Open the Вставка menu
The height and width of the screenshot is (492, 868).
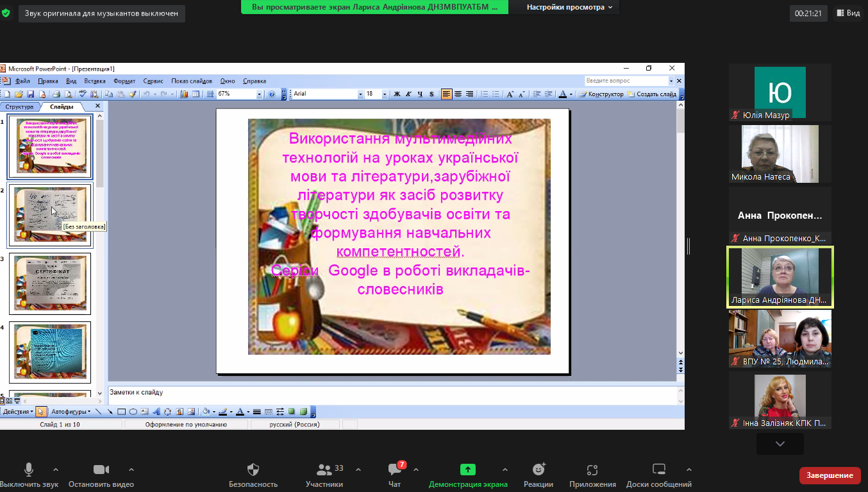click(95, 81)
